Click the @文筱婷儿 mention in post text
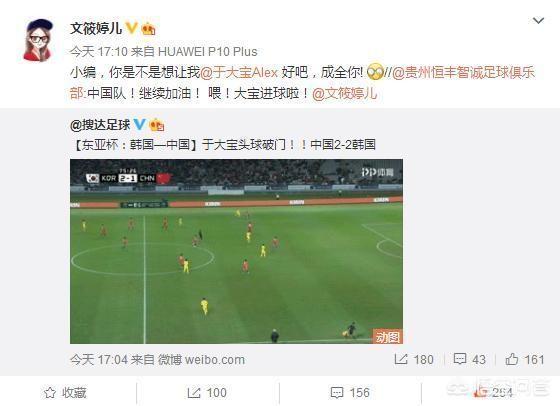The image size is (560, 406). tap(344, 94)
